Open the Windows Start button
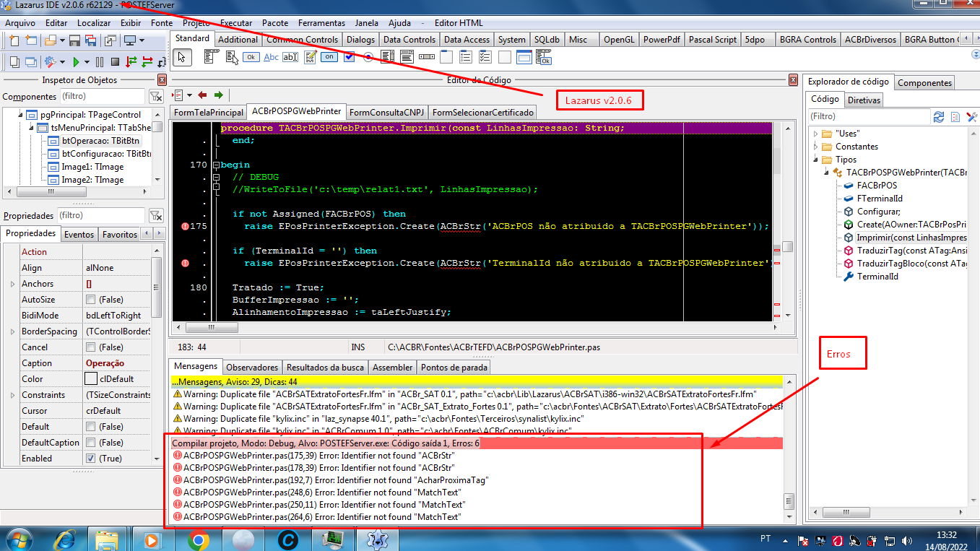 coord(19,539)
